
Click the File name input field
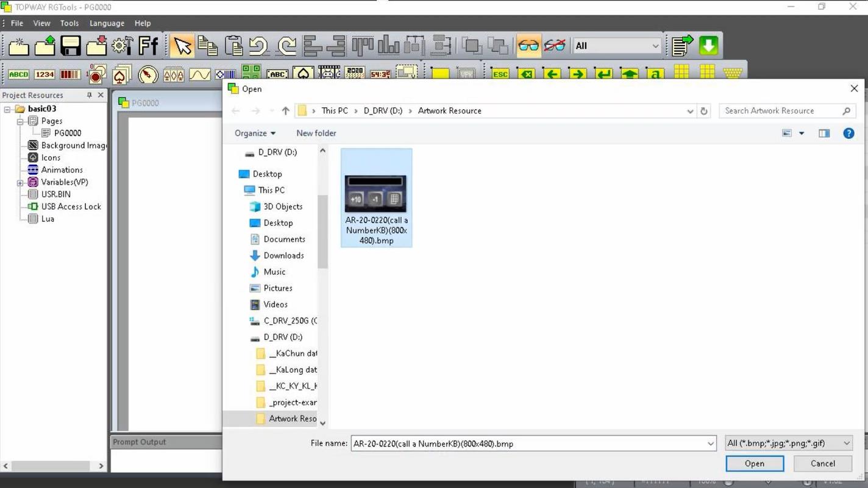click(x=528, y=444)
